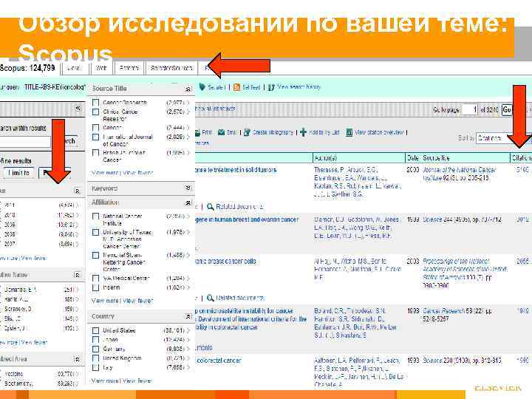Click the Limit to button
532x399 pixels.
pos(19,173)
